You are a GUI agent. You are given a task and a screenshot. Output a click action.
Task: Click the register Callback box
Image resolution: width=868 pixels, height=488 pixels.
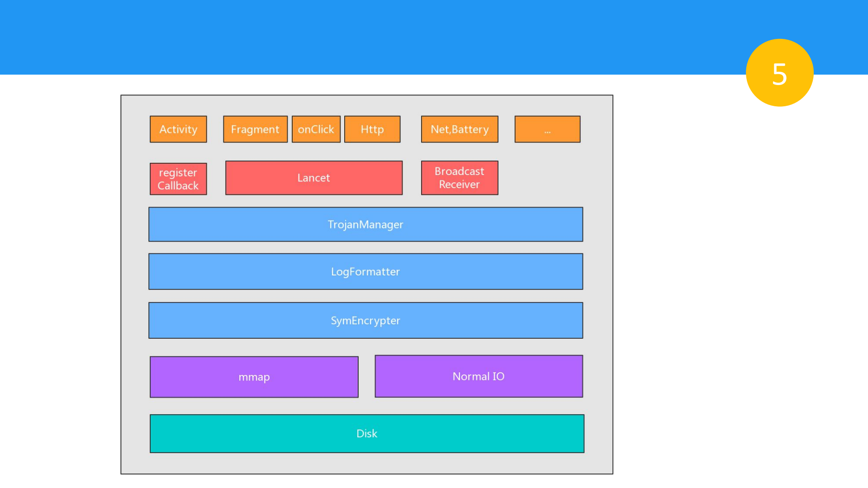[x=178, y=179]
